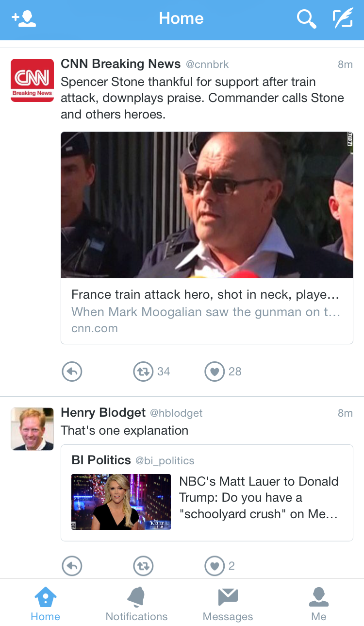Screen dimensions: 364x626
Task: Switch to the Notifications tab
Action: tap(136, 604)
